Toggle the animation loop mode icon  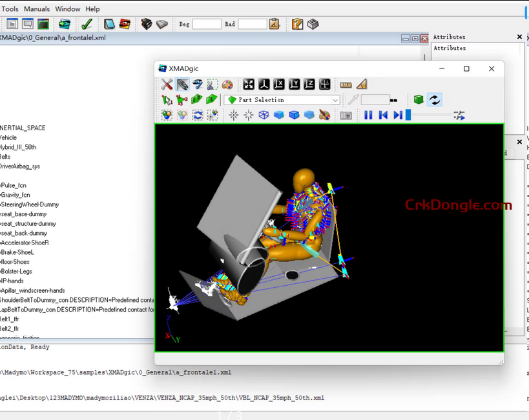(459, 115)
